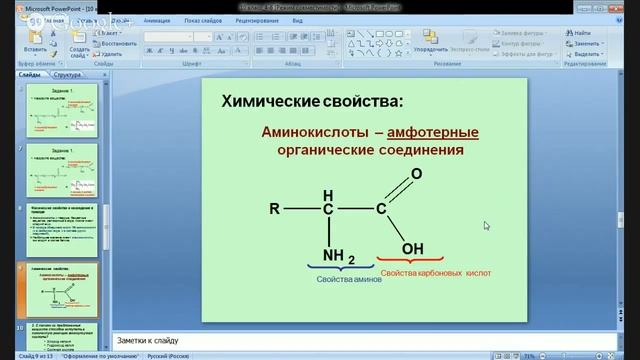Click the Восстановить (Reset) button
The width and height of the screenshot is (640, 360).
[115, 44]
